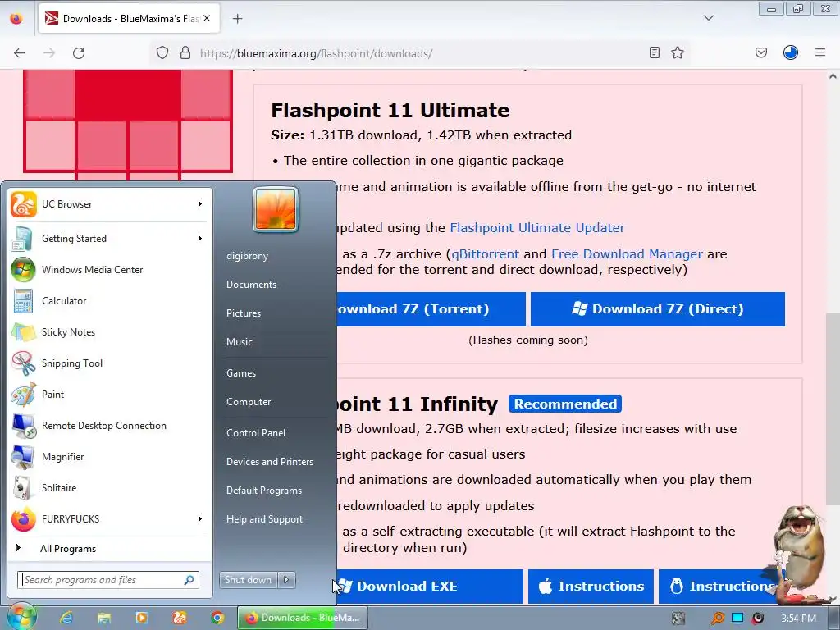The height and width of the screenshot is (630, 840).
Task: Open Pictures folder
Action: pos(244,313)
